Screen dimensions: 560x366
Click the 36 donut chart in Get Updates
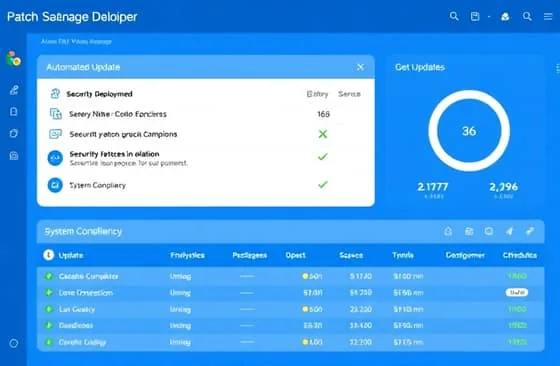point(469,131)
